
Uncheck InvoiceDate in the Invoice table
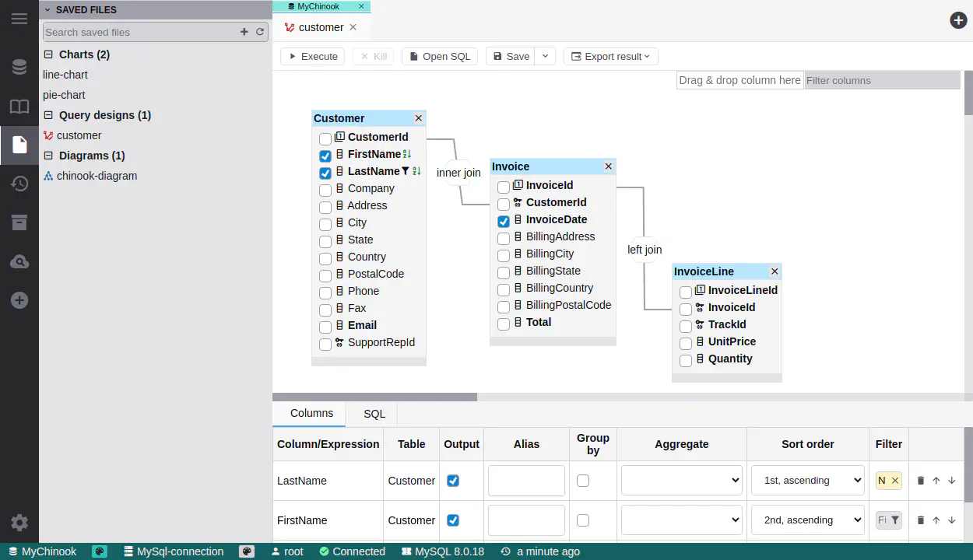click(x=504, y=221)
